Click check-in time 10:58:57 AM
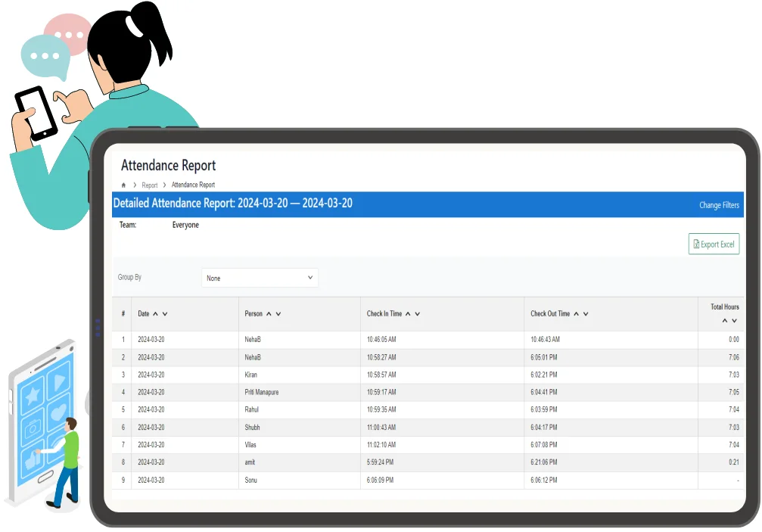The image size is (762, 532). click(x=381, y=375)
